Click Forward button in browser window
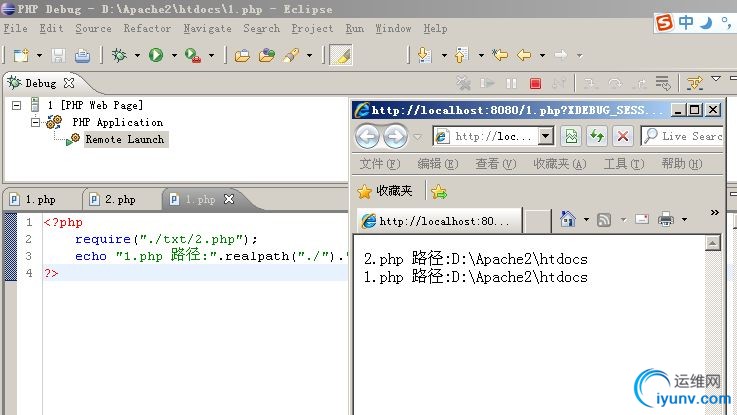The image size is (737, 415). pos(395,136)
